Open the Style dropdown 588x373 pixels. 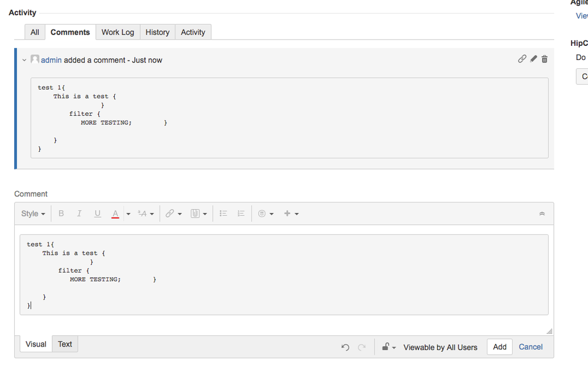33,214
